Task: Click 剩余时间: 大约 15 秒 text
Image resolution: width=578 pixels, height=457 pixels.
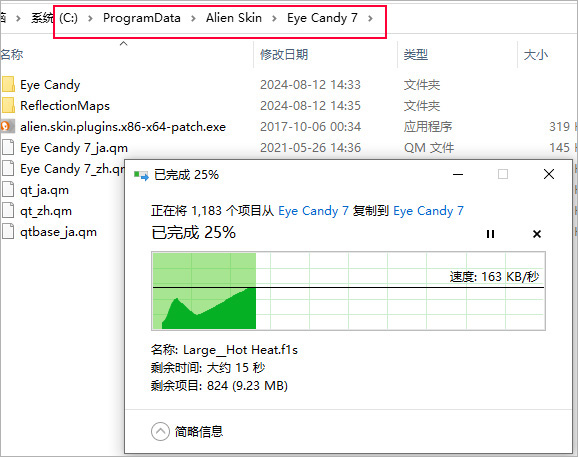Action: point(208,367)
